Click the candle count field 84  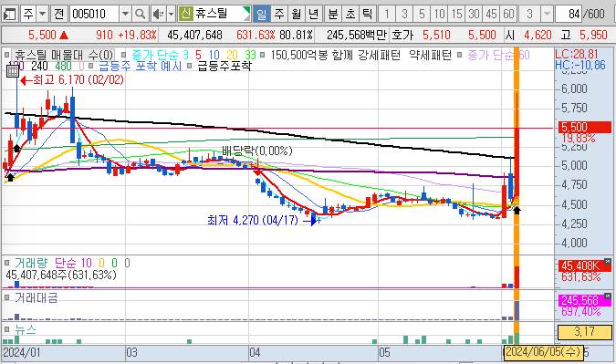point(569,15)
